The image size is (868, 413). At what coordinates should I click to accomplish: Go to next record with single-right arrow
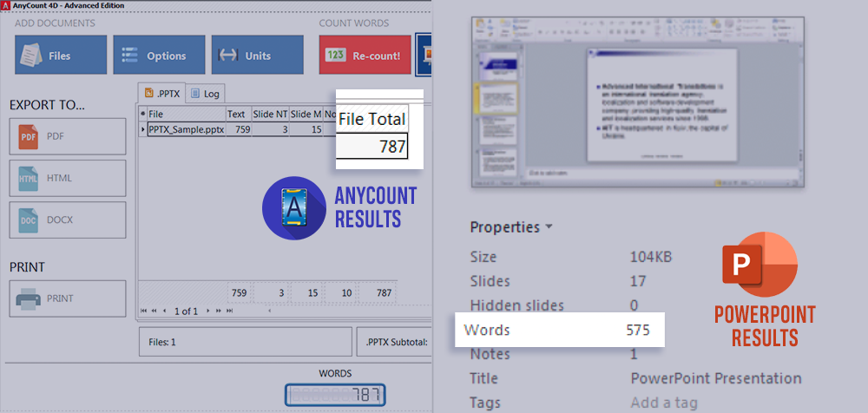pyautogui.click(x=208, y=311)
